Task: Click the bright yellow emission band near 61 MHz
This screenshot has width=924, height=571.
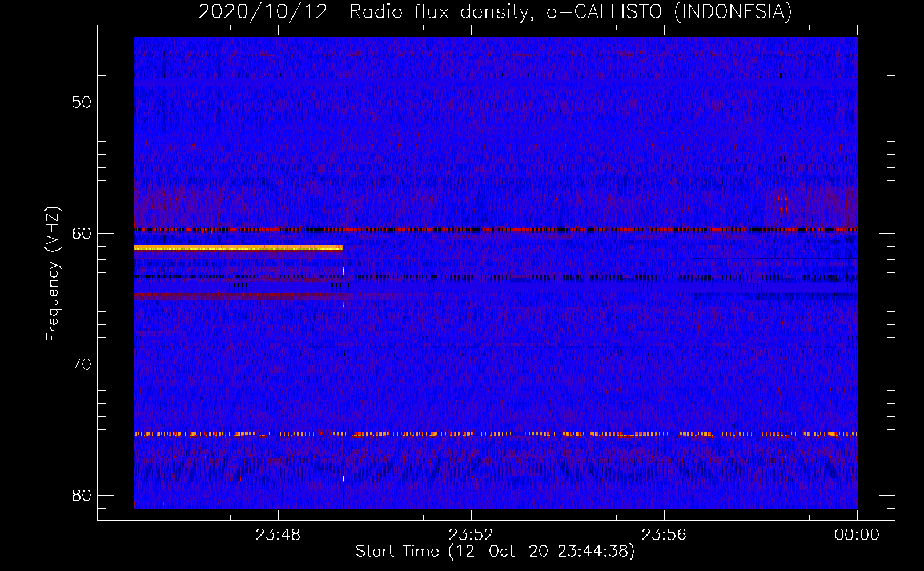Action: 239,248
